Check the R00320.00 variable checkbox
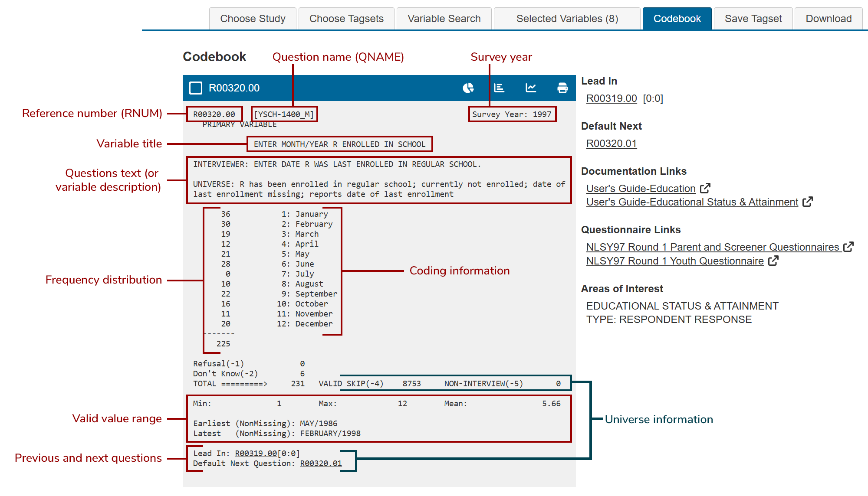The image size is (868, 496). point(196,88)
